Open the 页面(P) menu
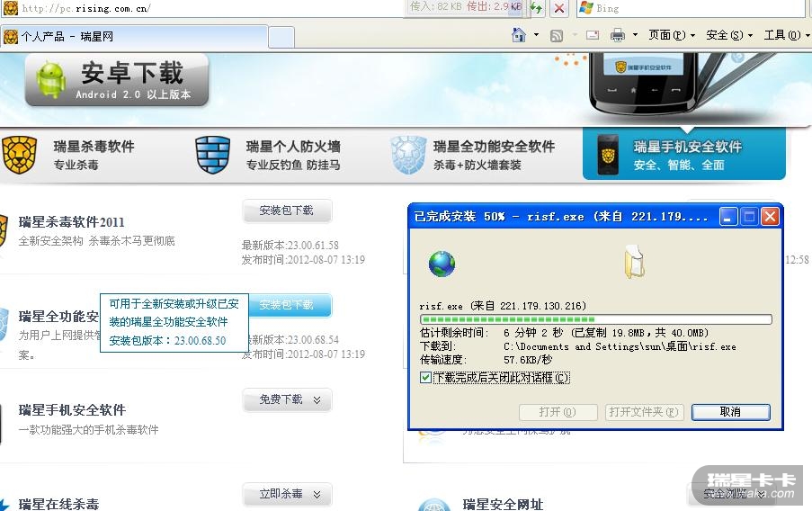Image resolution: width=812 pixels, height=511 pixels. click(671, 35)
